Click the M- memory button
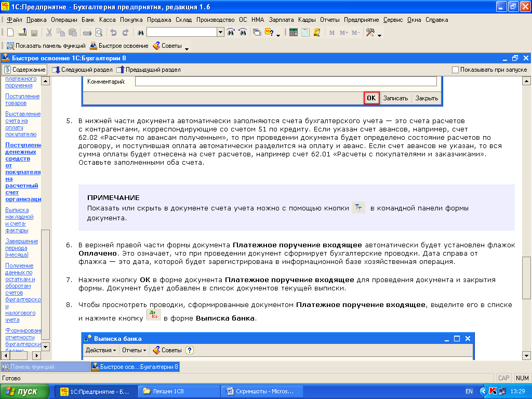The width and height of the screenshot is (532, 399). point(355,33)
